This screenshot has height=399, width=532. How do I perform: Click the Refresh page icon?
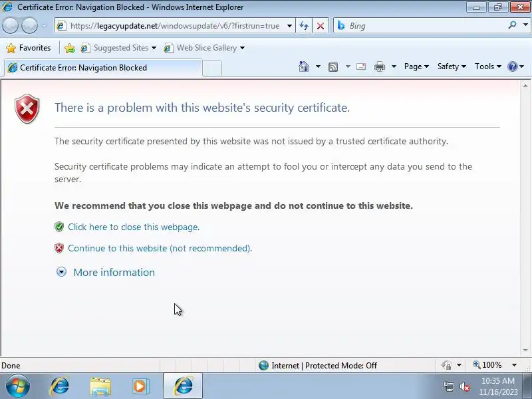[304, 26]
